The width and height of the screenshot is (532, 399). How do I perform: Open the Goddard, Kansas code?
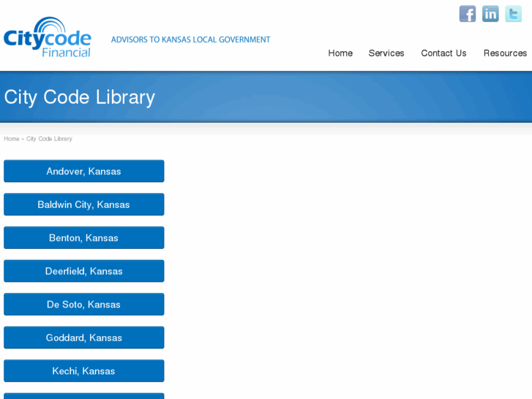click(84, 338)
